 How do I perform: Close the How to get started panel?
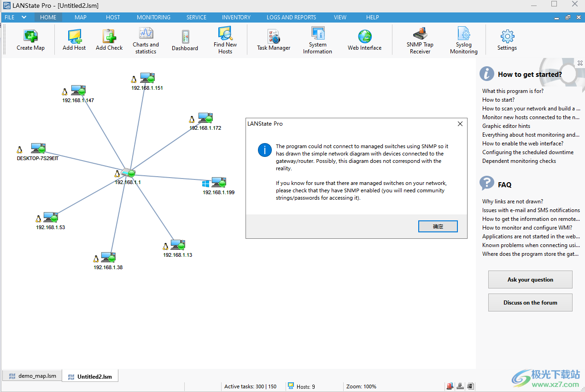pyautogui.click(x=579, y=63)
